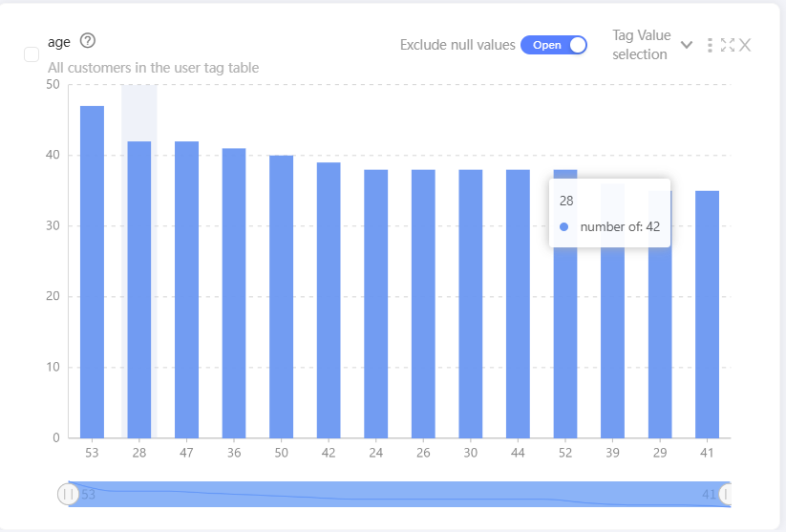Close the age chart card
The image size is (786, 532).
coord(745,45)
